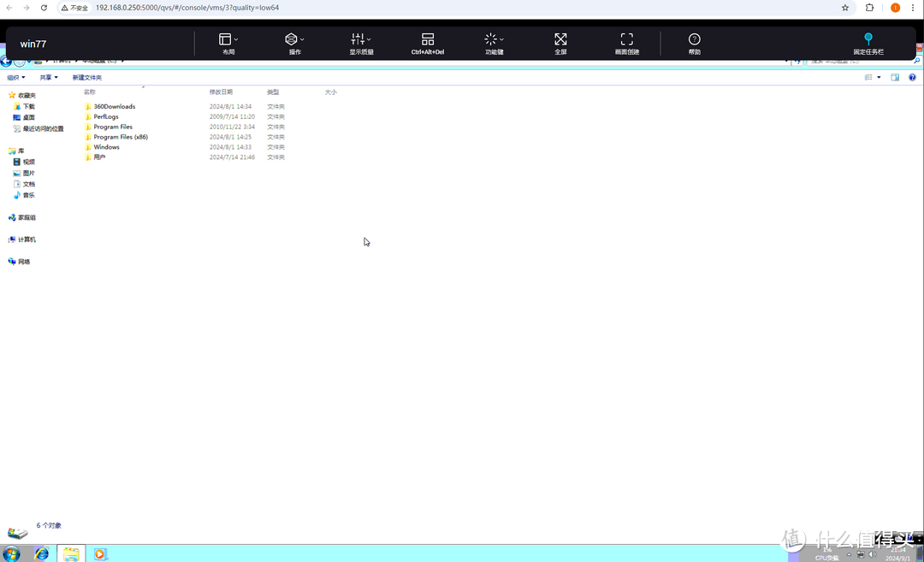Launch Windows Media Player from the taskbar
The height and width of the screenshot is (562, 924).
pyautogui.click(x=100, y=553)
